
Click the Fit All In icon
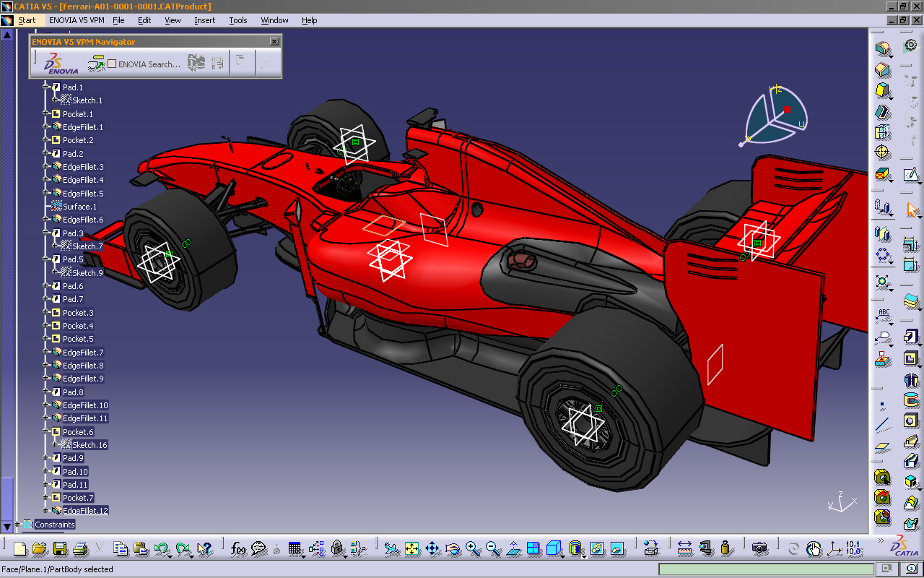point(412,548)
